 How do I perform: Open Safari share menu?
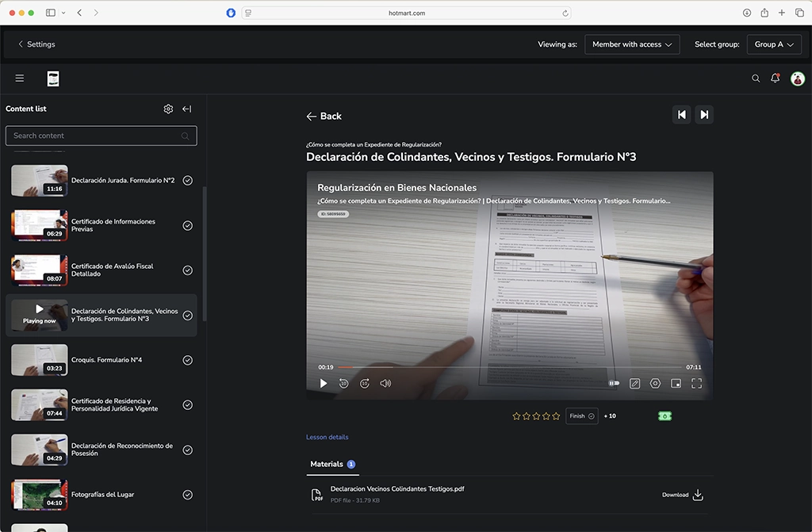764,13
